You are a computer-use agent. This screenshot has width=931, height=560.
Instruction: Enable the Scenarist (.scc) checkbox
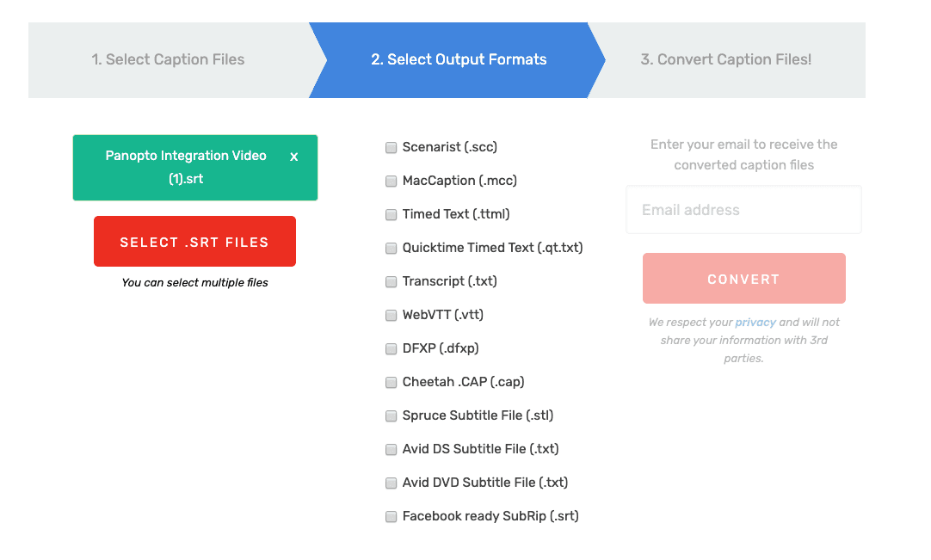pos(392,148)
